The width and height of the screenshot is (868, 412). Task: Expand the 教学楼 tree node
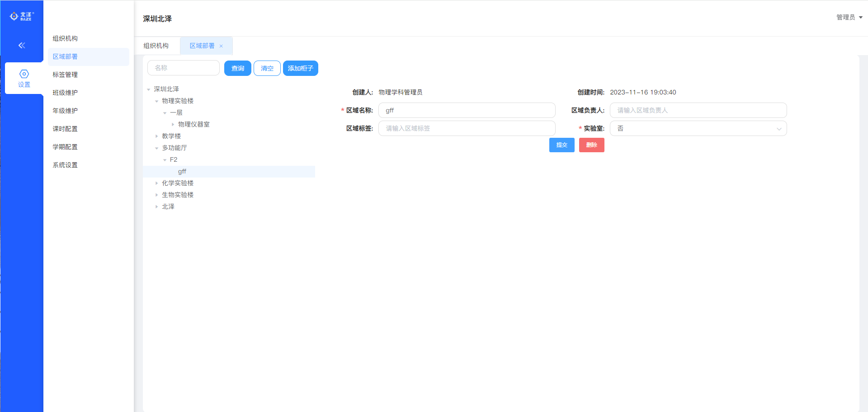click(157, 136)
